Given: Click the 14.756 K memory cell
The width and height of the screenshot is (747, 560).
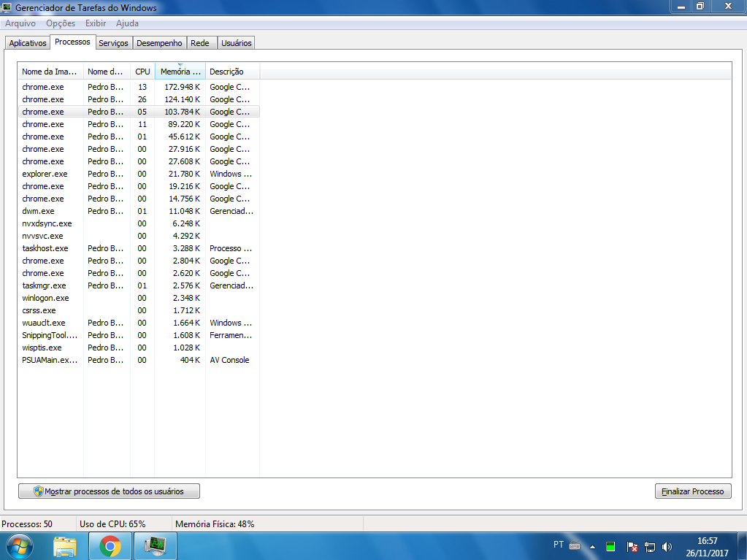Looking at the screenshot, I should [184, 199].
